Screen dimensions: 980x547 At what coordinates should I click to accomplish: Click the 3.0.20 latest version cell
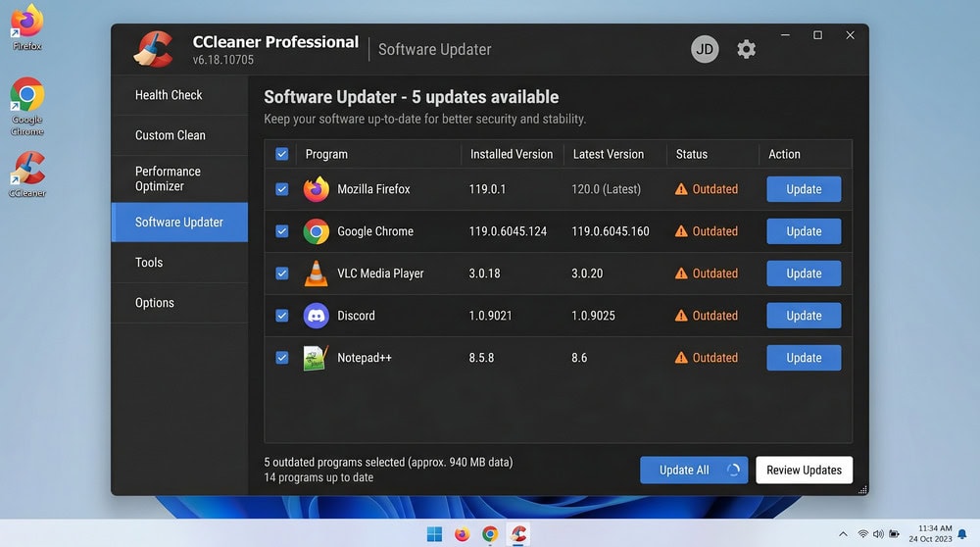pos(587,273)
